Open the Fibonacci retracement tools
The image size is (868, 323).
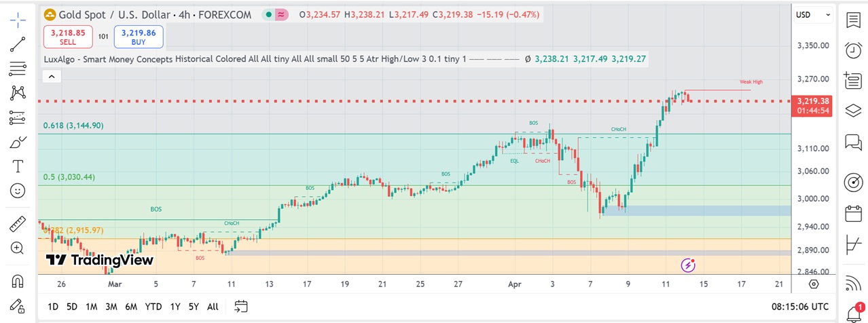(x=18, y=69)
